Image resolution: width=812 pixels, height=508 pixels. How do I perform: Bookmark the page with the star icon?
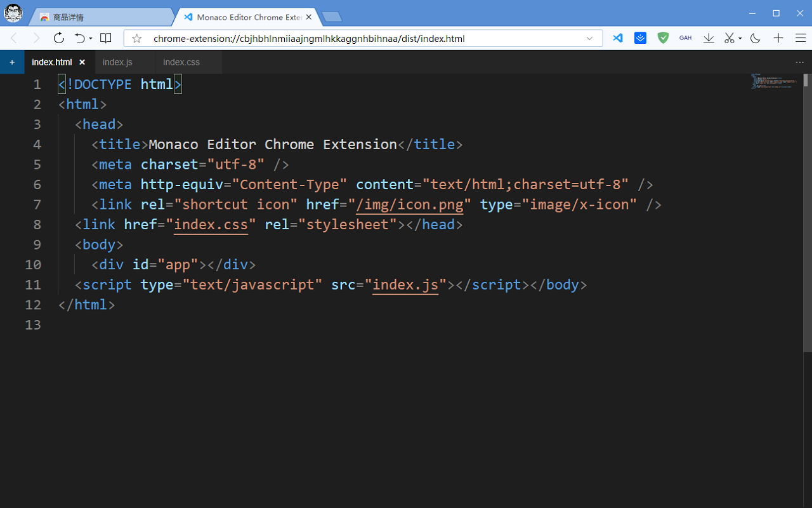[x=136, y=38]
